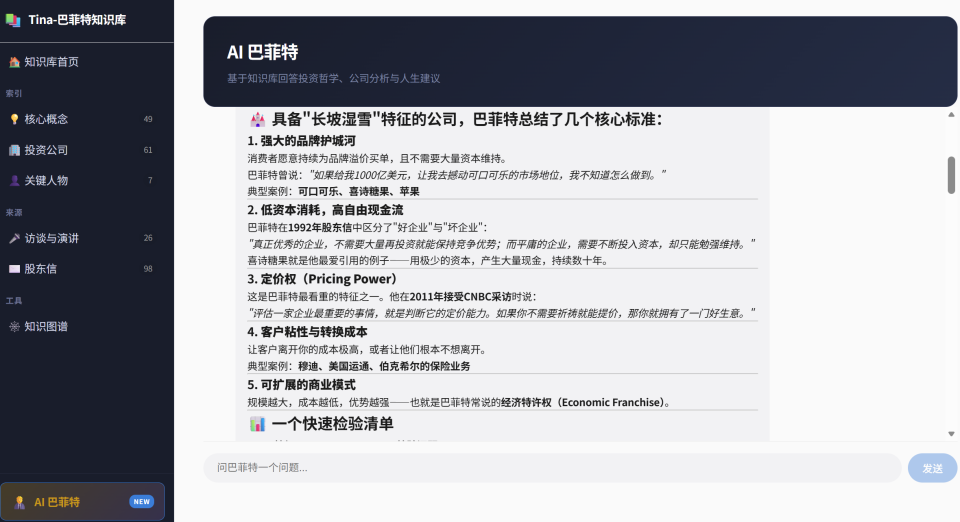Click the building icon beside 投资公司
Screen dimensions: 960x522
[14, 150]
